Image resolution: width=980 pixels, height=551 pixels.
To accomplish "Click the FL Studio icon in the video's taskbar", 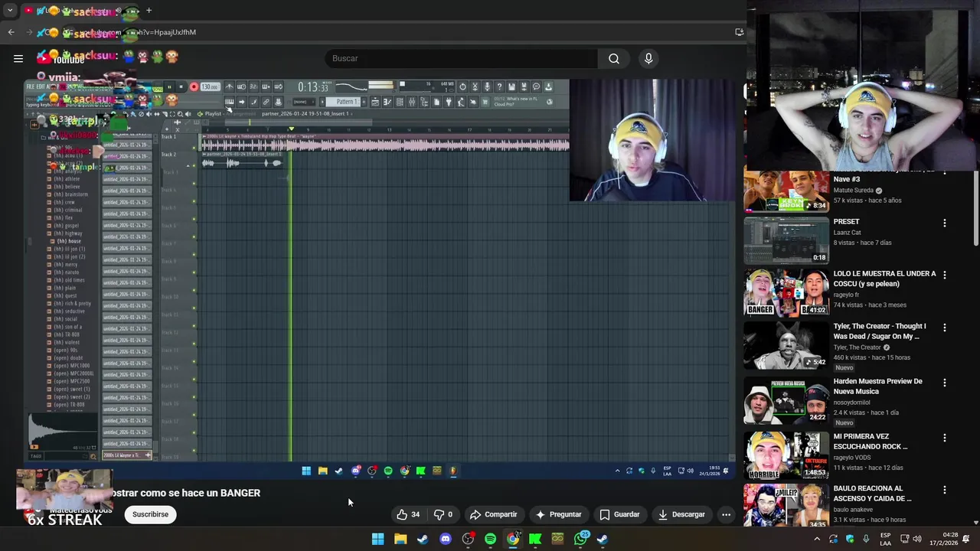I will point(453,471).
